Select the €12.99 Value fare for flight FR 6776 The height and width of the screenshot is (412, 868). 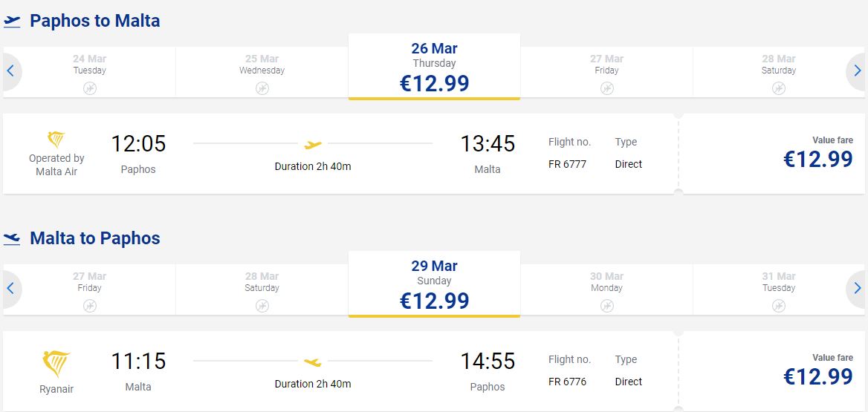pyautogui.click(x=817, y=372)
